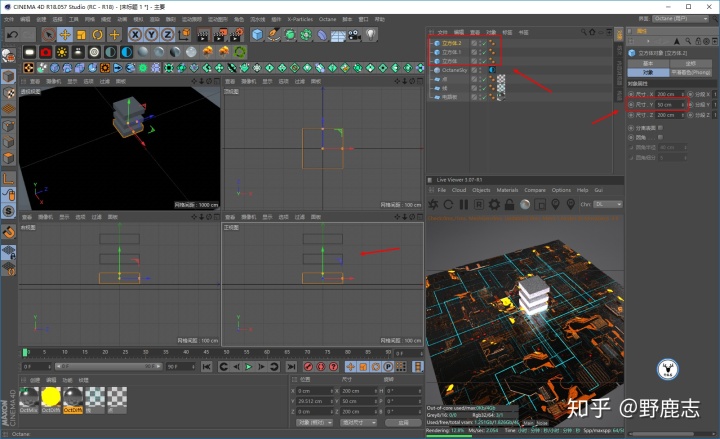Open the Octane layout dropdown at top right

tap(681, 19)
